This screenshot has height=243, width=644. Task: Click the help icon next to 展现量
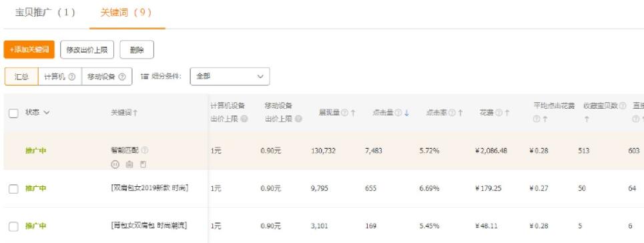344,113
